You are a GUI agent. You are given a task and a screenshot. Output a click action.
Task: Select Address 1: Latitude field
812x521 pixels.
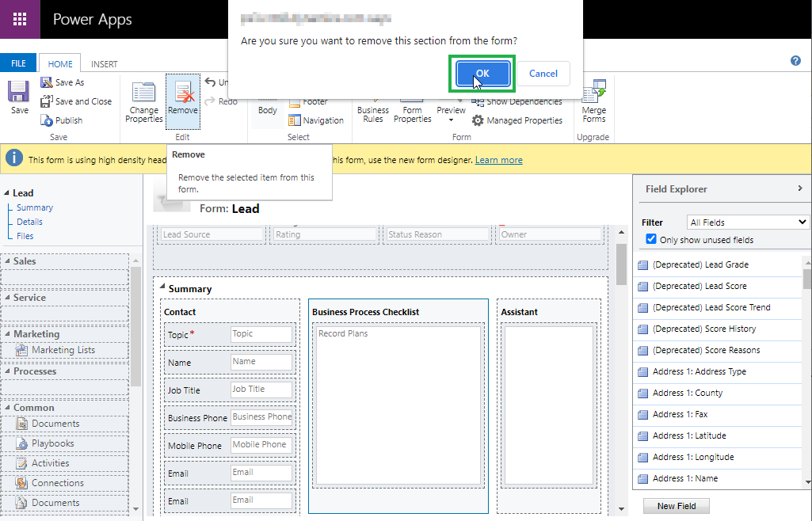point(718,435)
